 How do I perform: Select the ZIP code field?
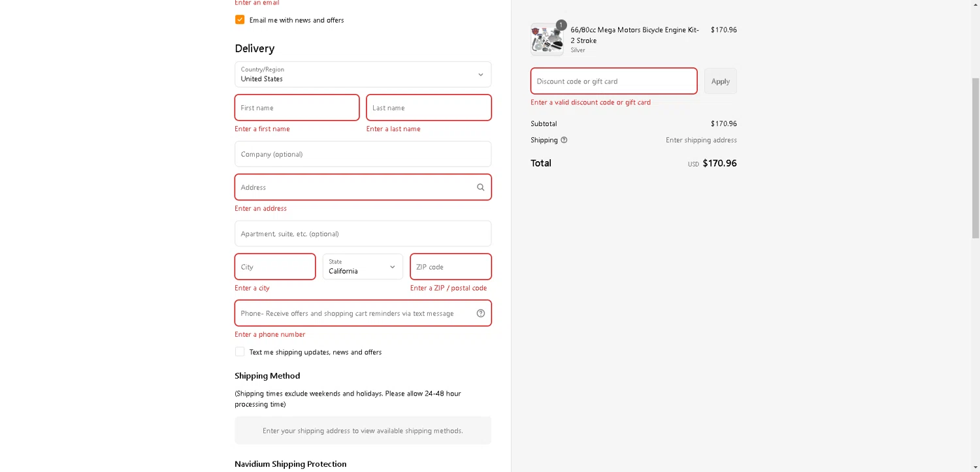450,267
